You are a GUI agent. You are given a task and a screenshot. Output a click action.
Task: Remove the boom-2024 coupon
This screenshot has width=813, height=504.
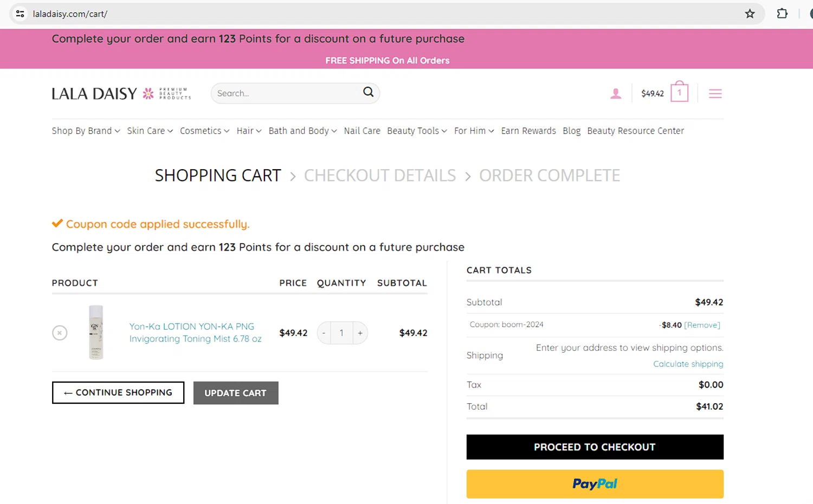point(702,325)
